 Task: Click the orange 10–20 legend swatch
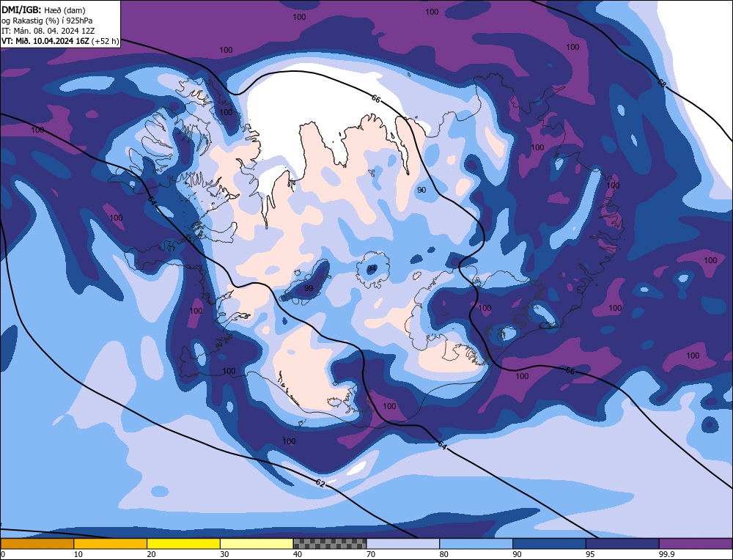click(111, 544)
